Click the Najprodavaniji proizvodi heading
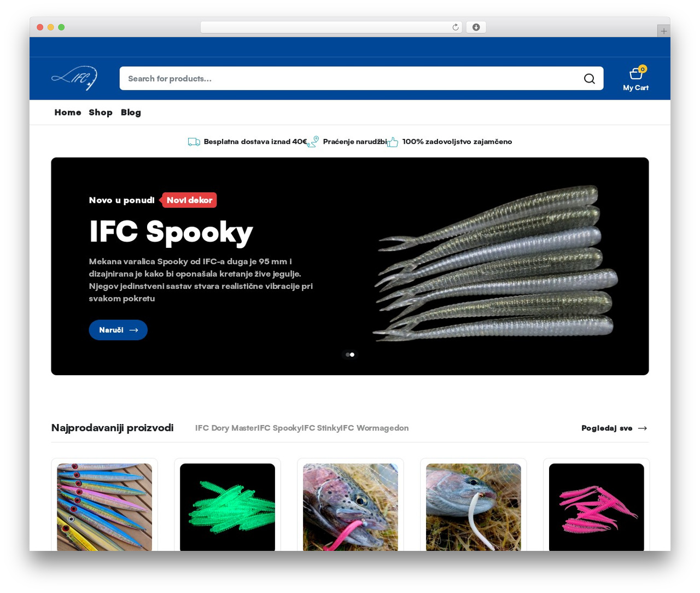Image resolution: width=700 pixels, height=593 pixels. 113,428
